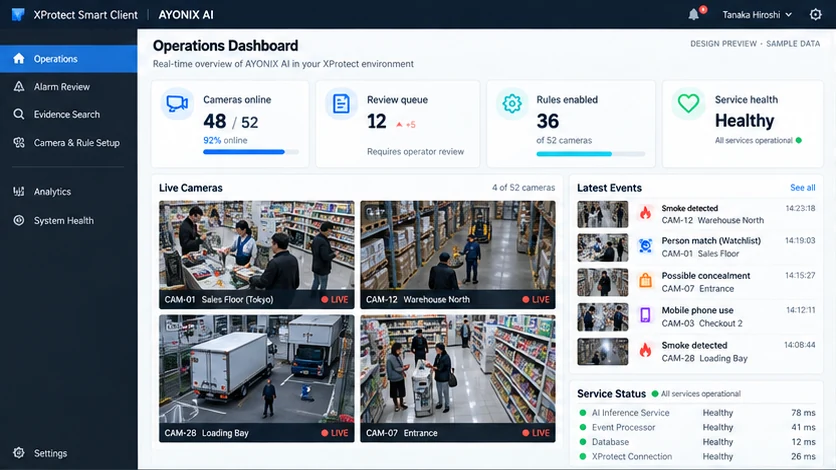Viewport: 836px width, 470px height.
Task: Click the Person match face icon
Action: (646, 246)
